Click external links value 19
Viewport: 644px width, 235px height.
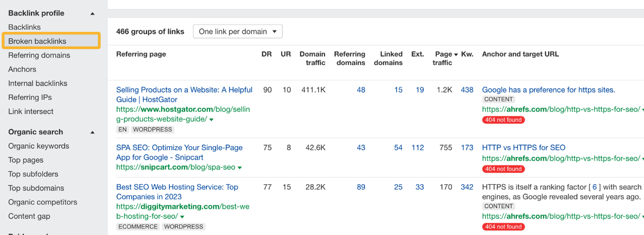point(420,90)
